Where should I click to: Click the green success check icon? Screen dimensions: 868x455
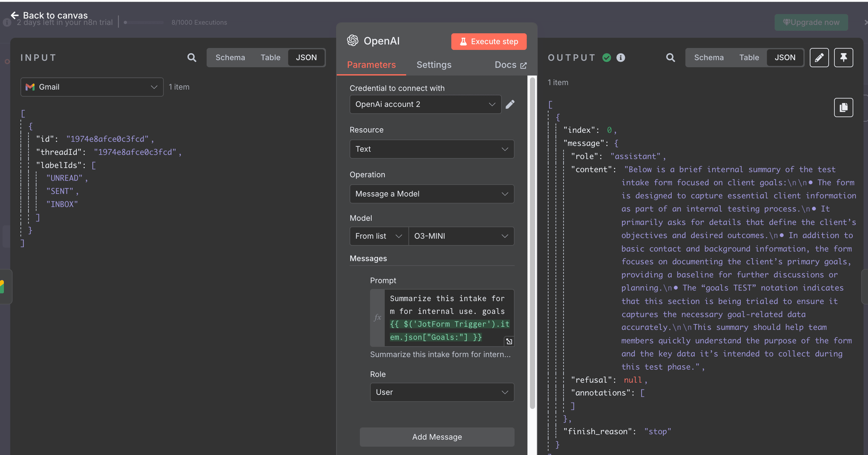[607, 58]
